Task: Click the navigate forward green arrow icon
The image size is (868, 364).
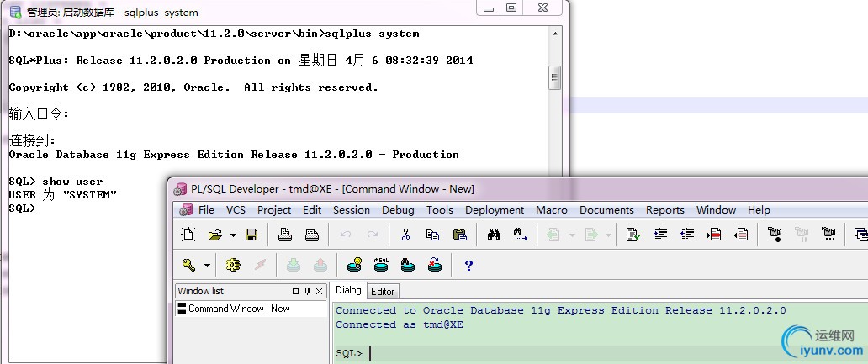Action: 592,235
